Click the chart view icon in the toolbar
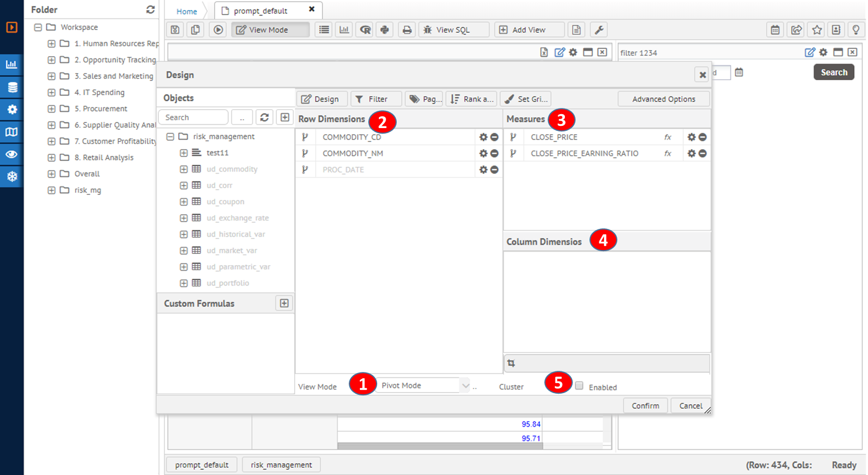Screen dimensions: 868x475 tap(344, 30)
